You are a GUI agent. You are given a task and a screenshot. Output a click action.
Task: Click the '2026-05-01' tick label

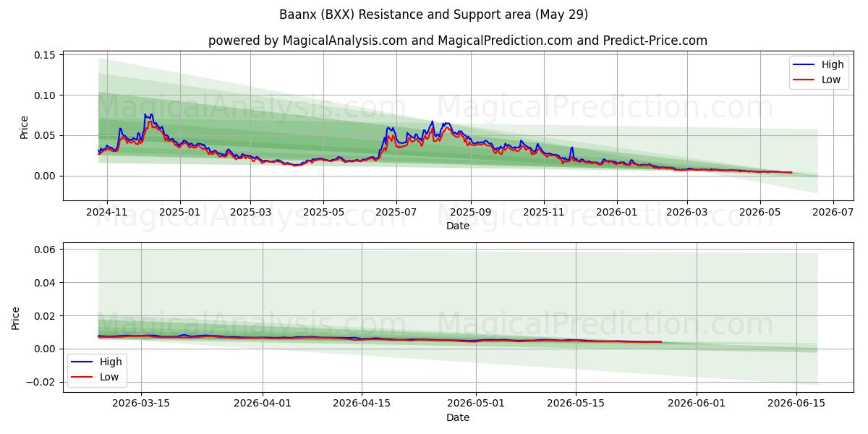[476, 404]
